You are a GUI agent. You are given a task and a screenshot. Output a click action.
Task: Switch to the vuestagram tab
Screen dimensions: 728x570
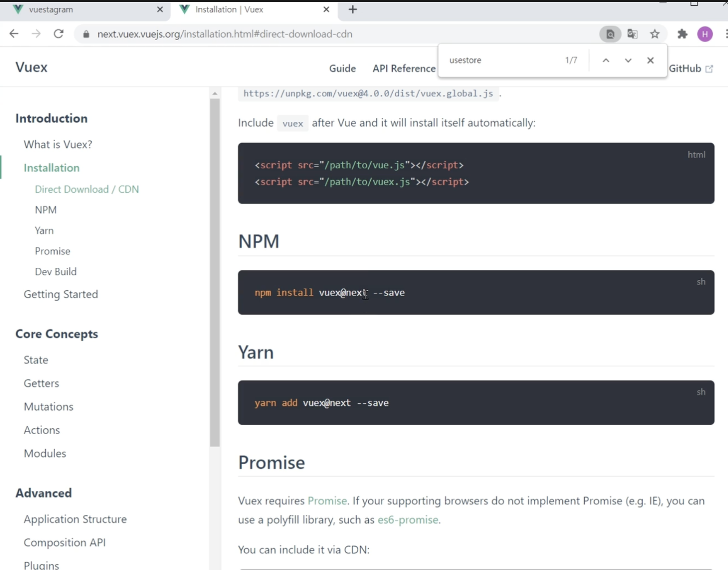86,10
